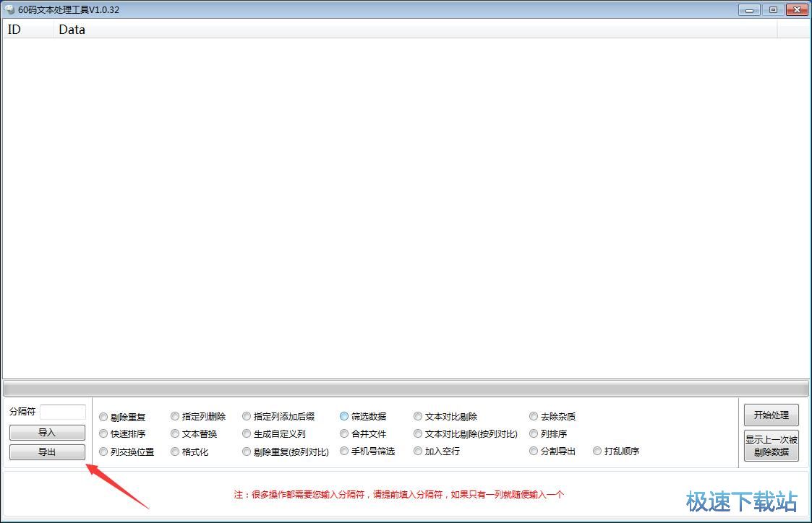The height and width of the screenshot is (523, 812).
Task: Click the 导出 export button
Action: tap(47, 452)
